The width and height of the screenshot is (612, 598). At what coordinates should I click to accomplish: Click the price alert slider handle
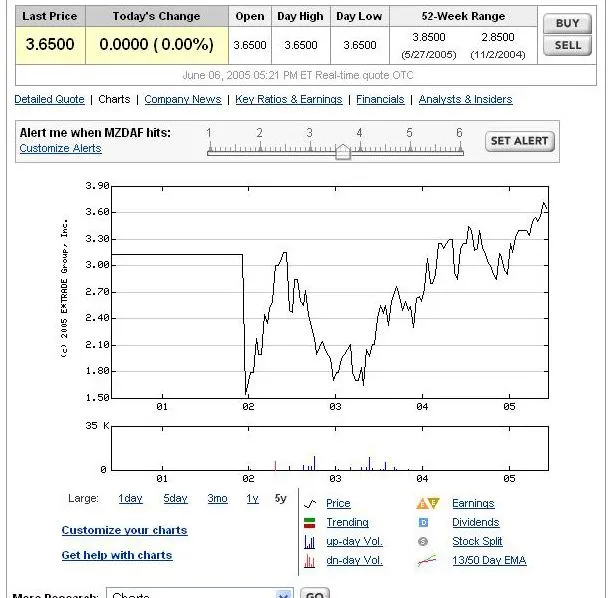pos(343,151)
